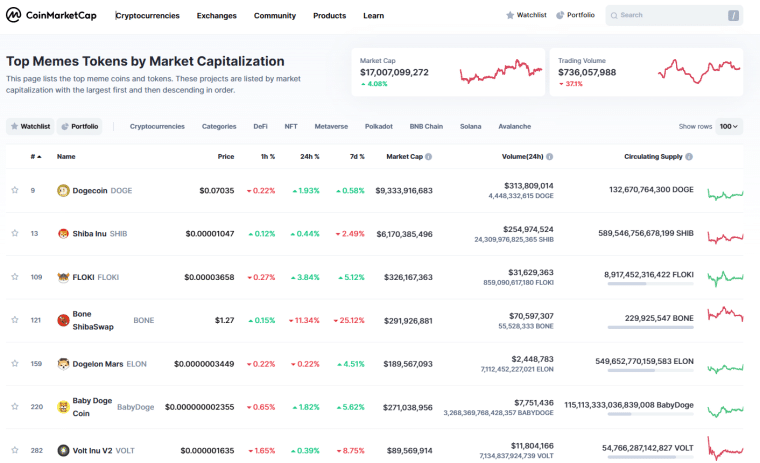Switch to Metaverse tab
Viewport: 760px width, 463px height.
click(x=331, y=127)
